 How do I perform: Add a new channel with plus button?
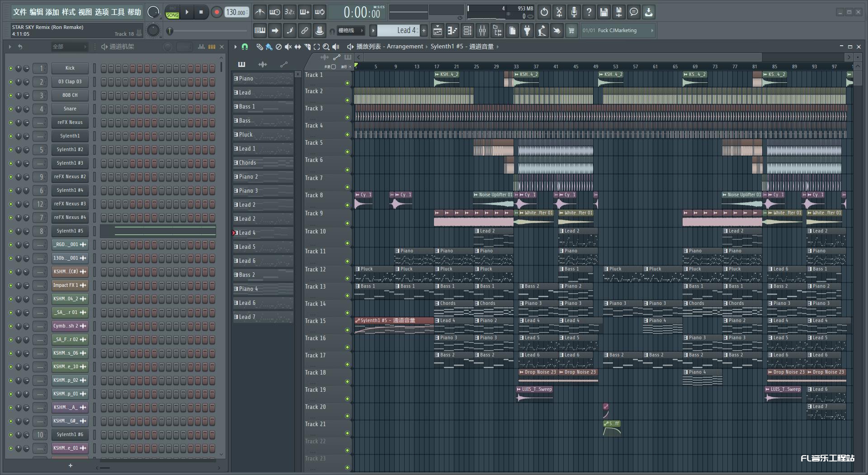point(70,465)
